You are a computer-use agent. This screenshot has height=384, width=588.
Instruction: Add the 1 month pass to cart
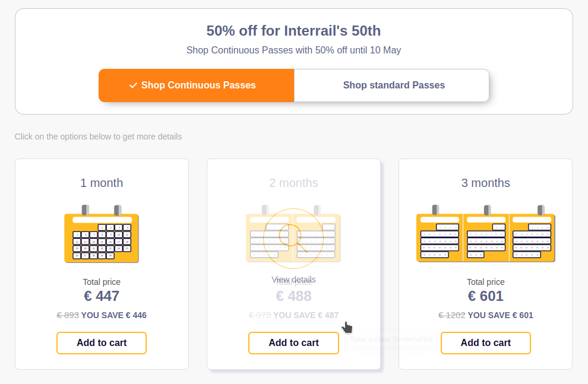[102, 342]
